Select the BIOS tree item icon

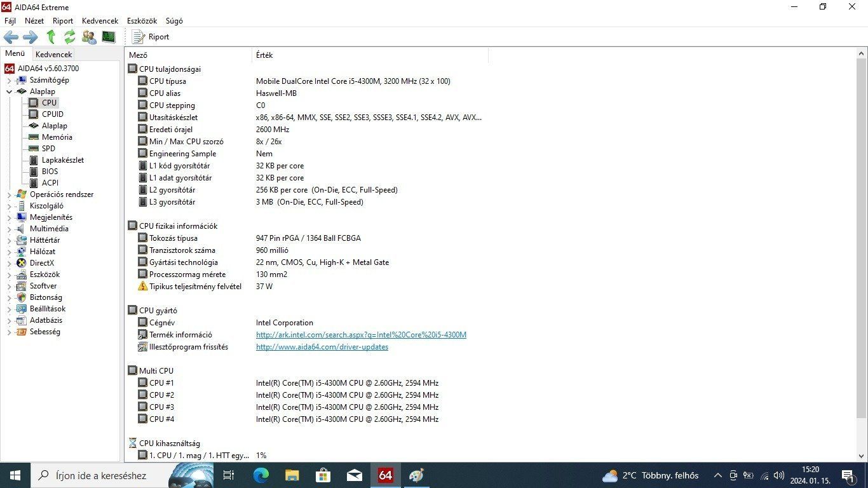(x=34, y=172)
